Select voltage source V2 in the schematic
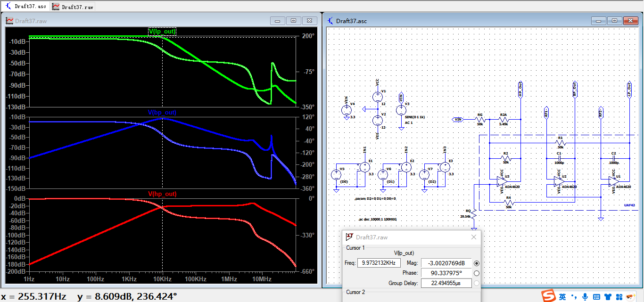The image size is (644, 302). (x=378, y=120)
